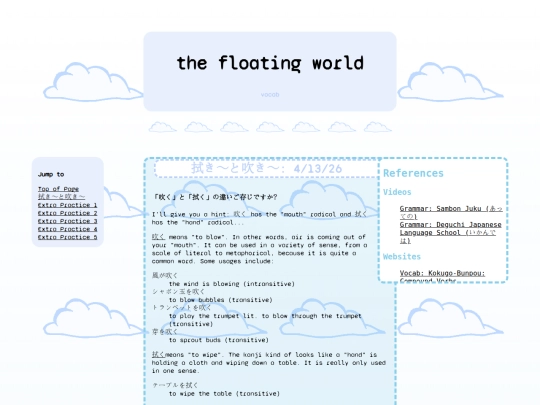Image resolution: width=540 pixels, height=405 pixels.
Task: Click 'the floating world' site title
Action: point(270,63)
